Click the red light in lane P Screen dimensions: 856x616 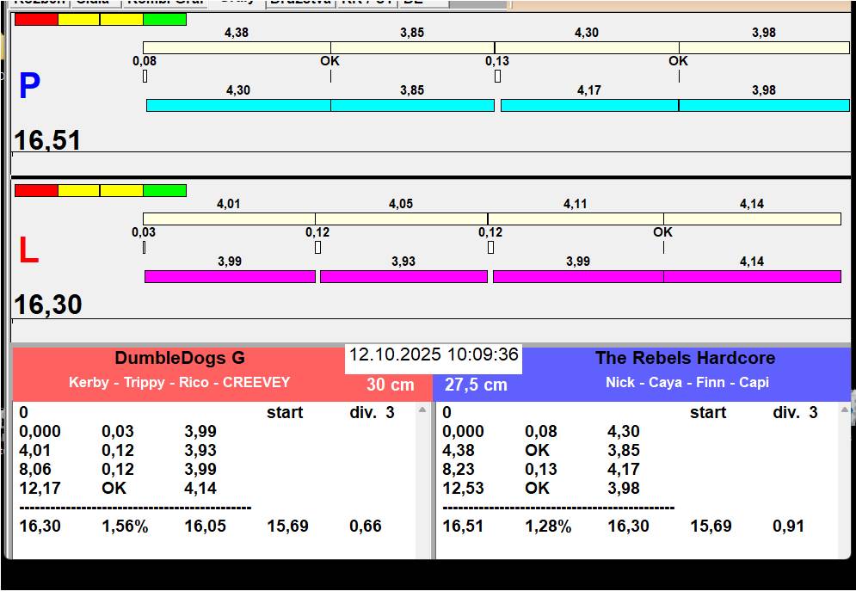(36, 19)
